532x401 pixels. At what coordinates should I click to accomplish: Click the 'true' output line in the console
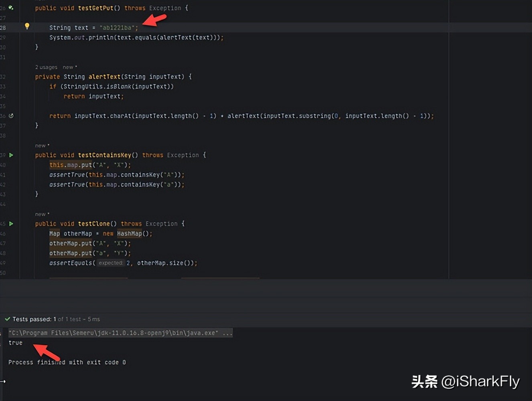(15, 343)
